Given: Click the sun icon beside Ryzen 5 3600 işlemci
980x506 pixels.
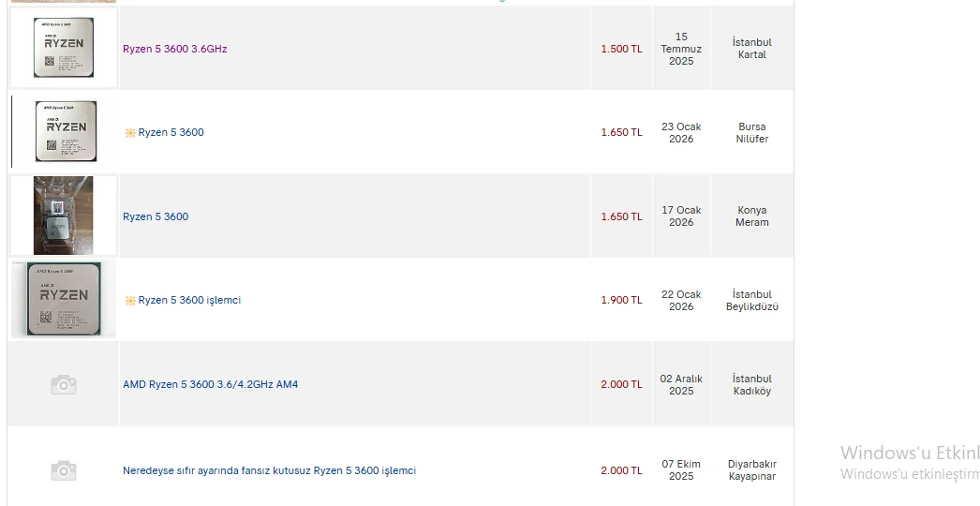Looking at the screenshot, I should (130, 301).
